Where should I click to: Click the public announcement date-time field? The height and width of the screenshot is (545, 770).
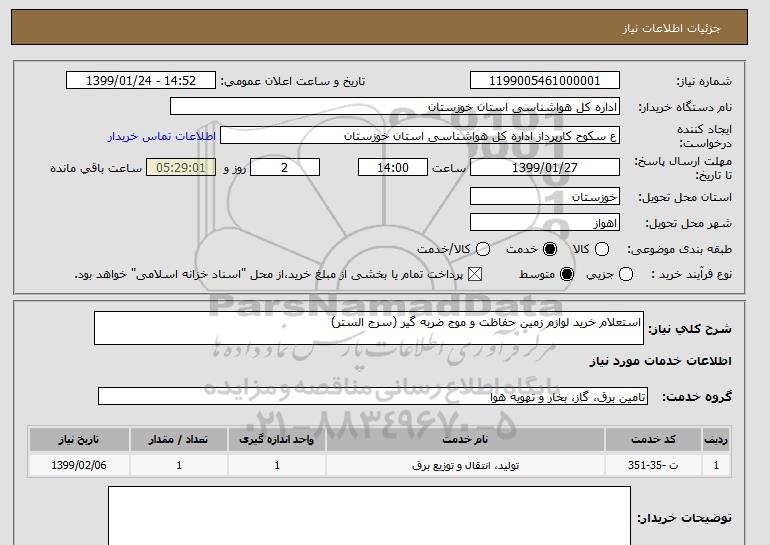coord(141,81)
